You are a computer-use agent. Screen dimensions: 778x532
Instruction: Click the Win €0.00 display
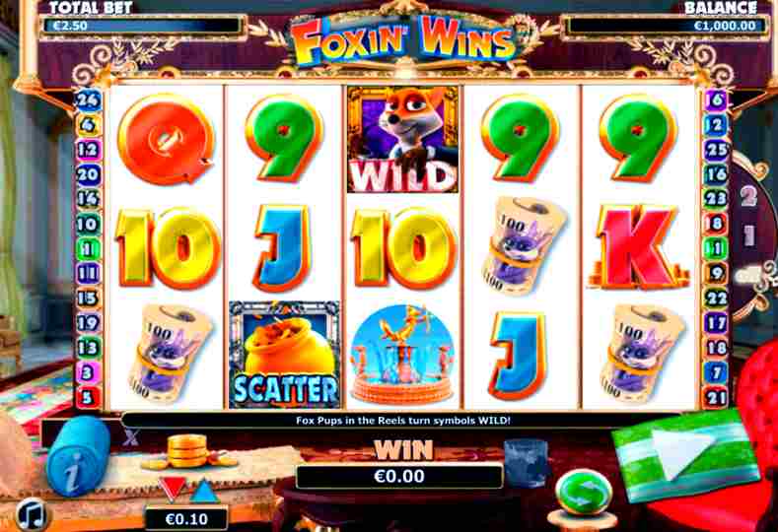399,477
